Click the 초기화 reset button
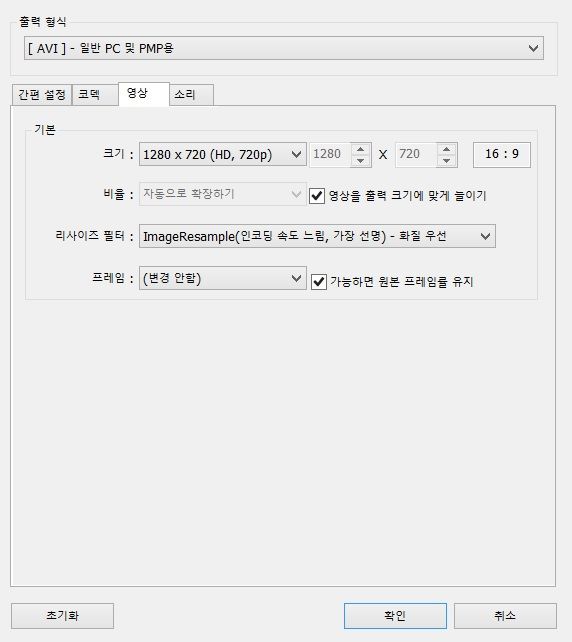 [62, 615]
